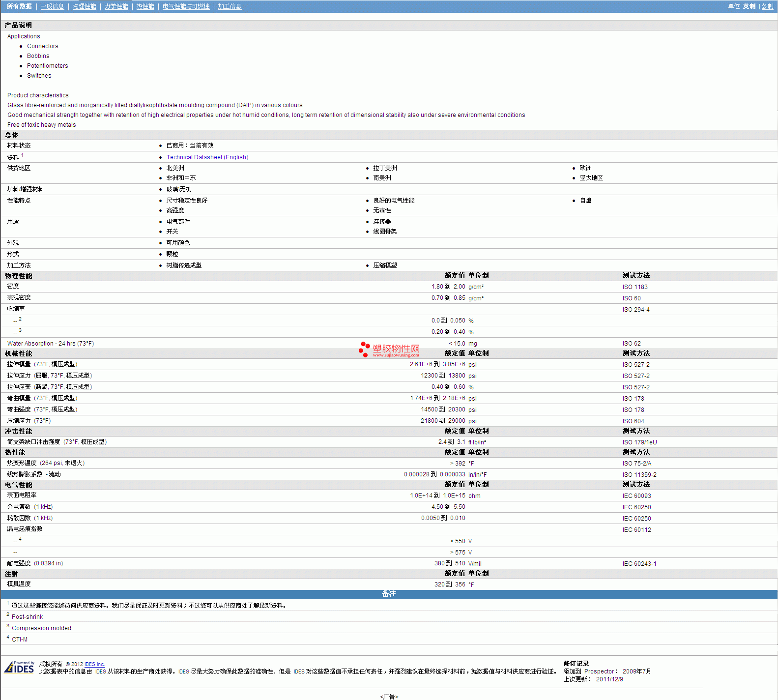Select the 所有数据 tab
778x700 pixels.
pyautogui.click(x=19, y=6)
